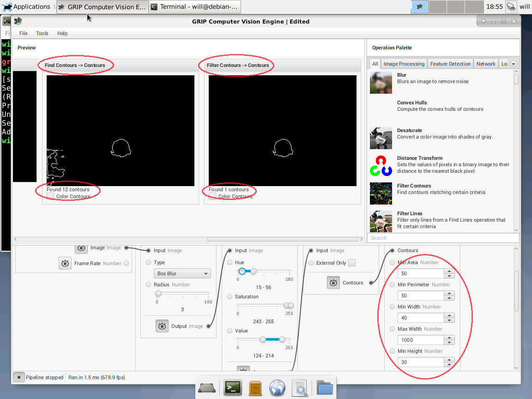This screenshot has height=399, width=532.
Task: Click the Value slider lower handle
Action: (263, 339)
